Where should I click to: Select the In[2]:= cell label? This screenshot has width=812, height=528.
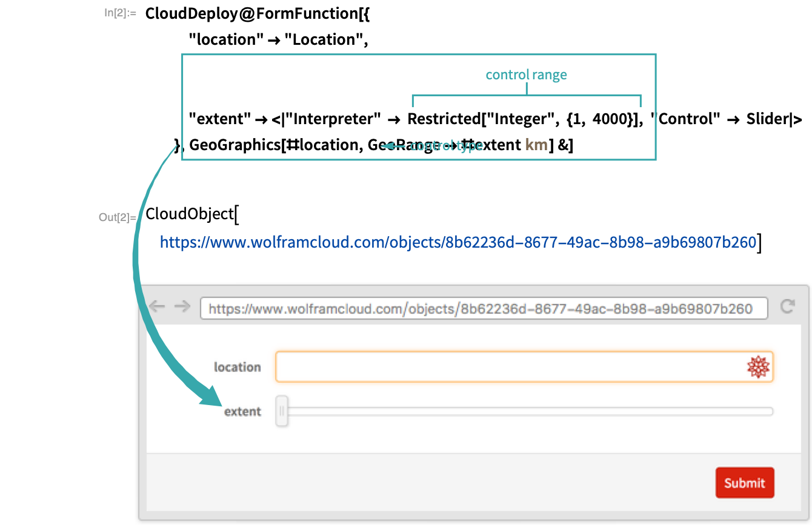tap(120, 13)
